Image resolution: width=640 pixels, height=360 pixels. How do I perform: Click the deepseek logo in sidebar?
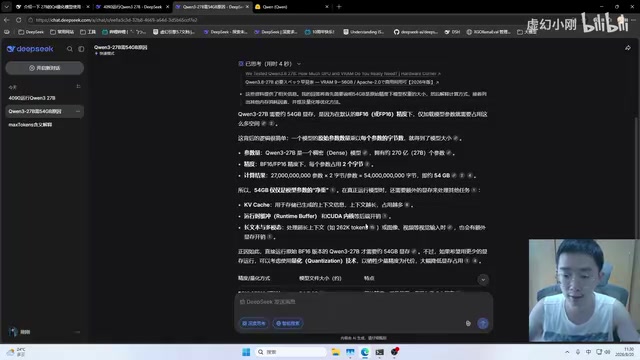(30, 49)
